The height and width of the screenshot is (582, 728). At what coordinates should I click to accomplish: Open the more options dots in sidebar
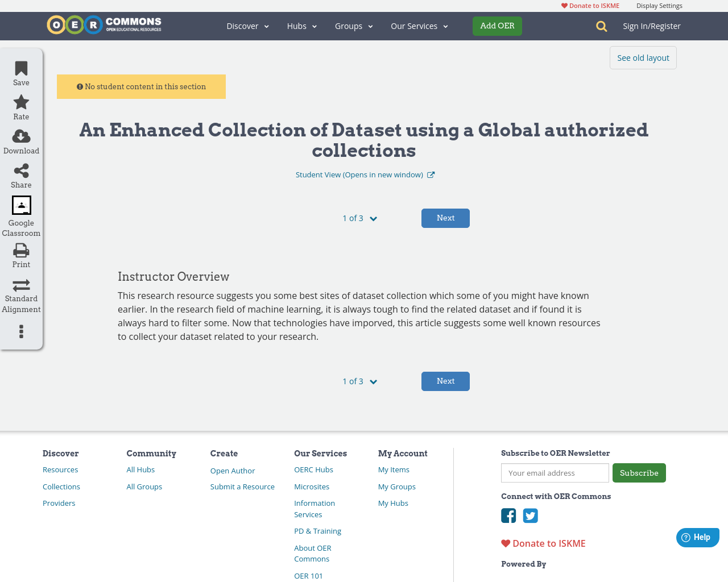(x=20, y=331)
